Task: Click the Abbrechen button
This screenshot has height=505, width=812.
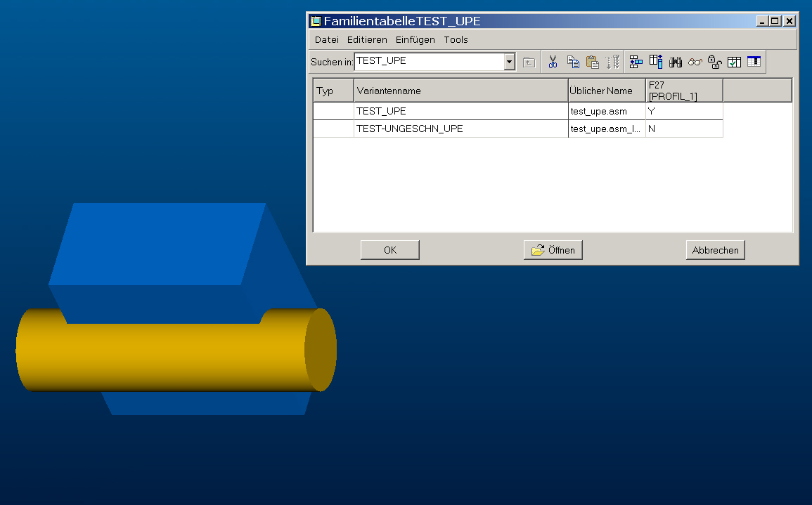Action: [x=716, y=250]
